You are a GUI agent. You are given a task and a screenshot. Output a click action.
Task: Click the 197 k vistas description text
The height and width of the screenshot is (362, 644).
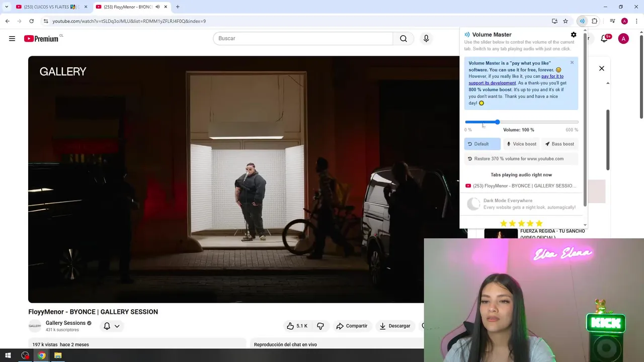click(60, 345)
